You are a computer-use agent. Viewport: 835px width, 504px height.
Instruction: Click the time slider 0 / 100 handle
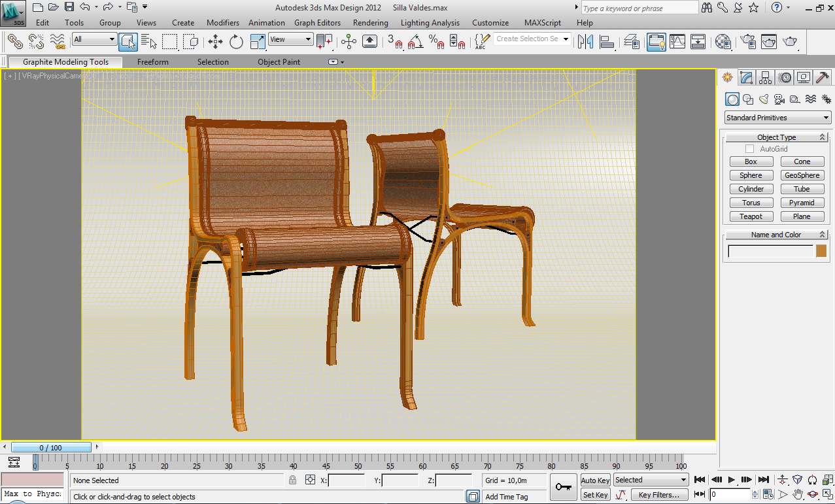(x=51, y=448)
